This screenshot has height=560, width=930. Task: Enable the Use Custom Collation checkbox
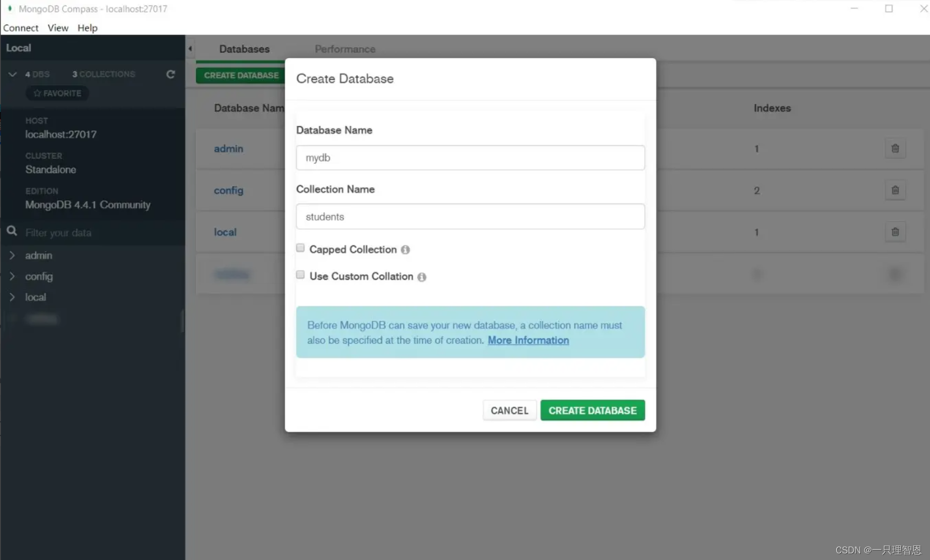coord(300,274)
